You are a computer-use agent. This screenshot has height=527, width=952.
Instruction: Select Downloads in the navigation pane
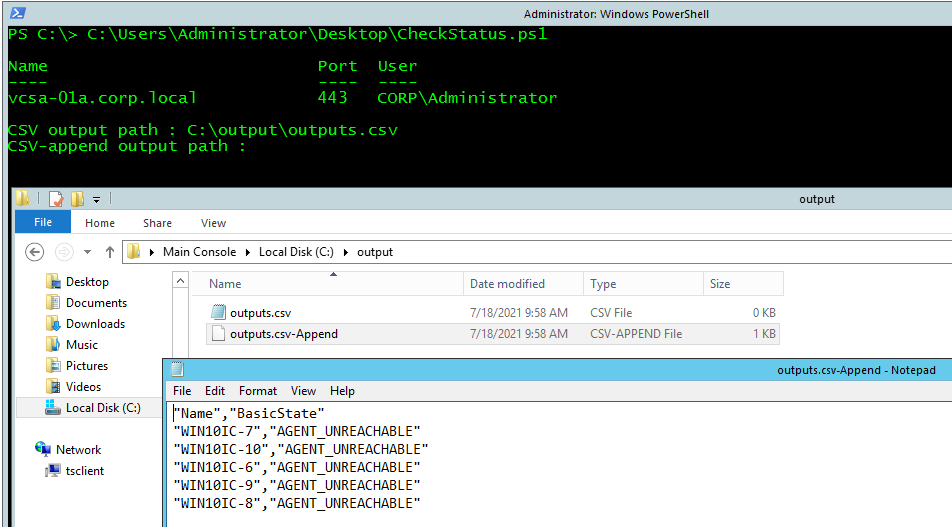coord(95,324)
